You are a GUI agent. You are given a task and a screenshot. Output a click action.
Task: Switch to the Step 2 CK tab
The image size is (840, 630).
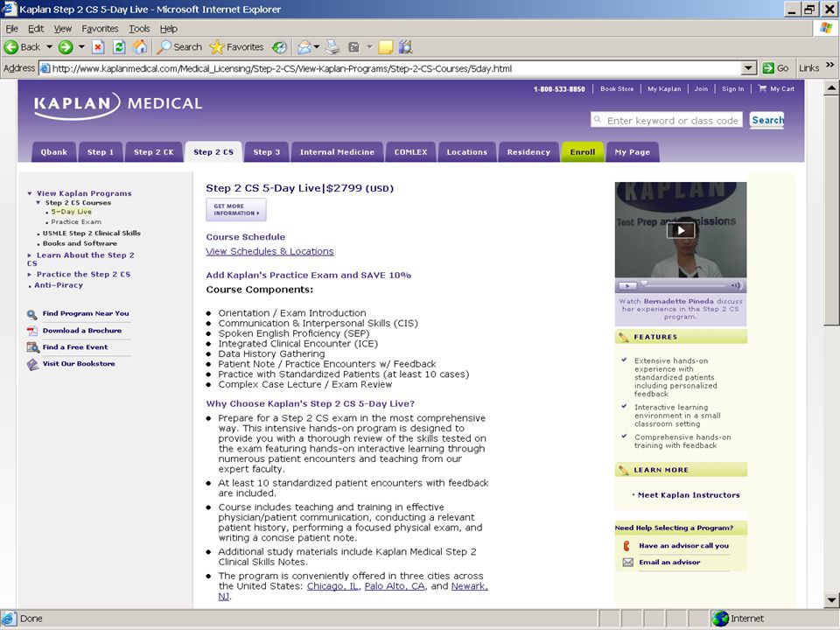coord(154,152)
